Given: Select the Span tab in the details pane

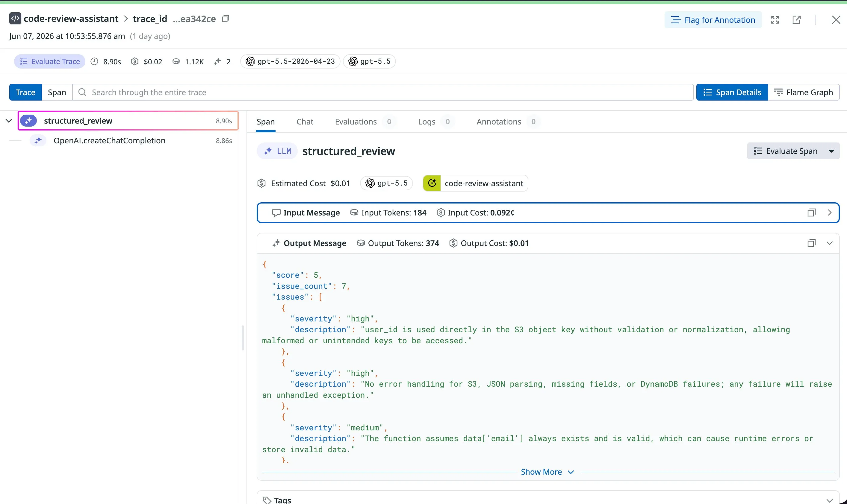Looking at the screenshot, I should 266,122.
